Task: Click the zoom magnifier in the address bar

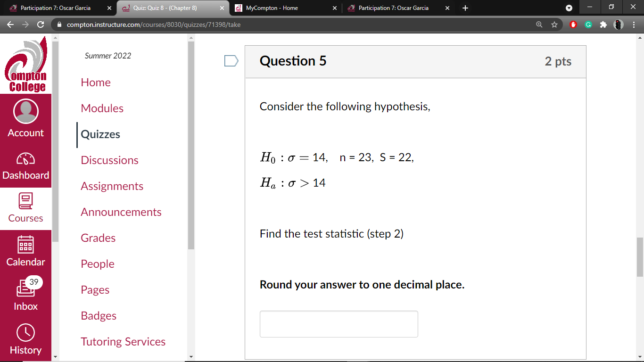Action: click(x=539, y=25)
